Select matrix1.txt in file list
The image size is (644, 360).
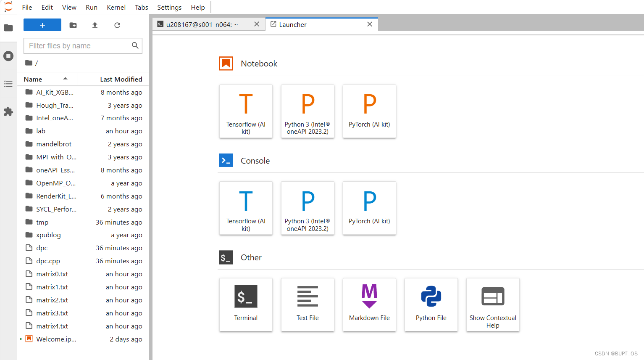click(83, 287)
